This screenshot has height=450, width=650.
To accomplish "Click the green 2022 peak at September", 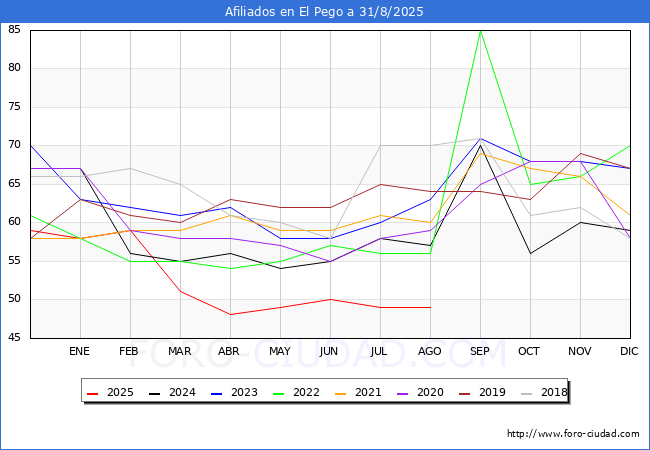I will coord(480,30).
